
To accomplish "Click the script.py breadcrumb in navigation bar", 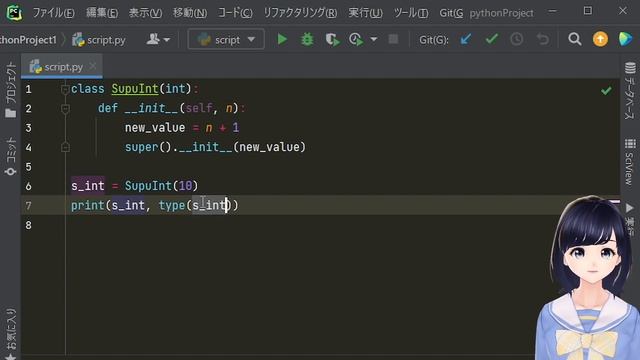I will click(99, 40).
